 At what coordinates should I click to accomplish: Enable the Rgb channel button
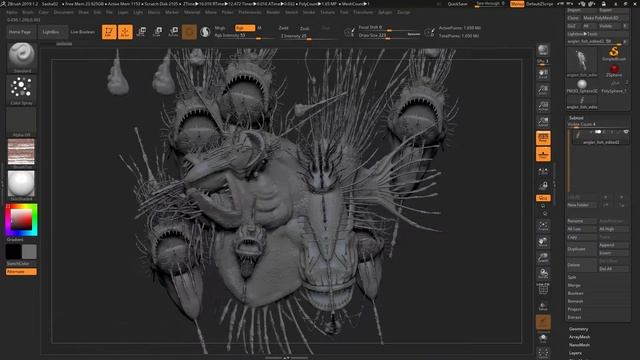[x=244, y=28]
